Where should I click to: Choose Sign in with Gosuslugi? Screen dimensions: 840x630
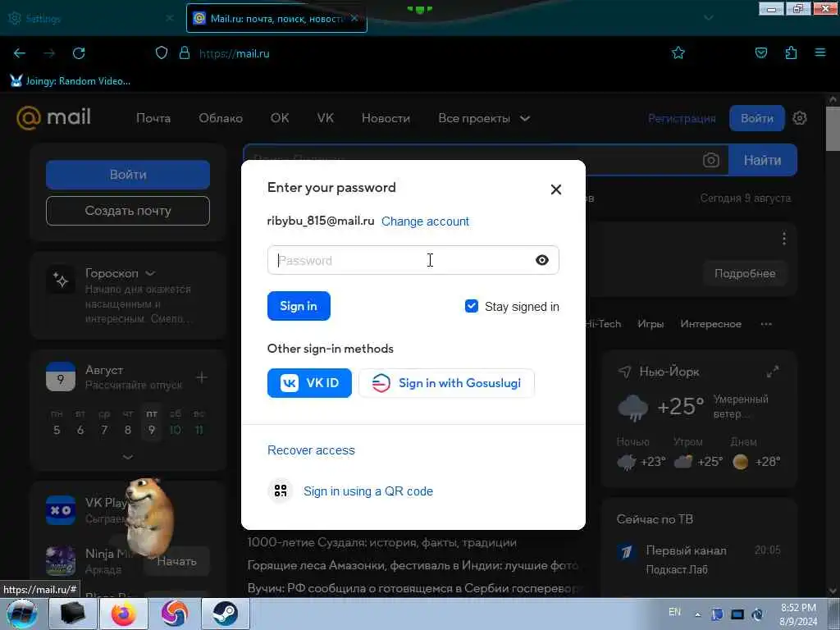(x=446, y=383)
